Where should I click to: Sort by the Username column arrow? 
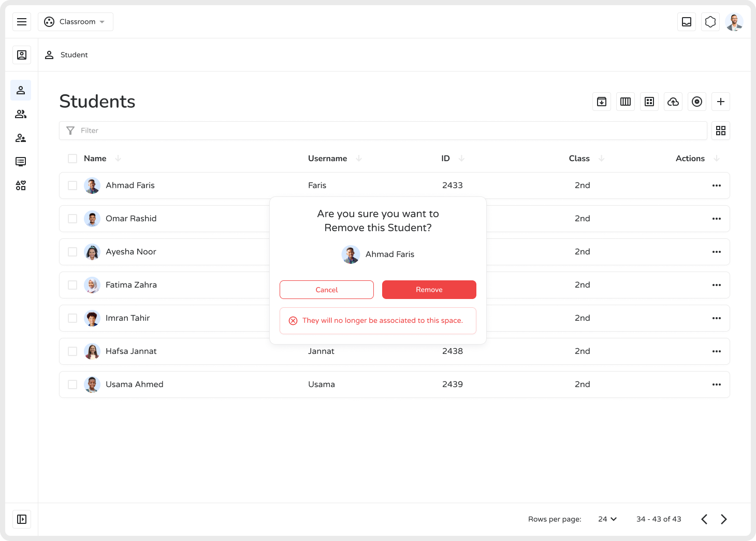point(359,159)
